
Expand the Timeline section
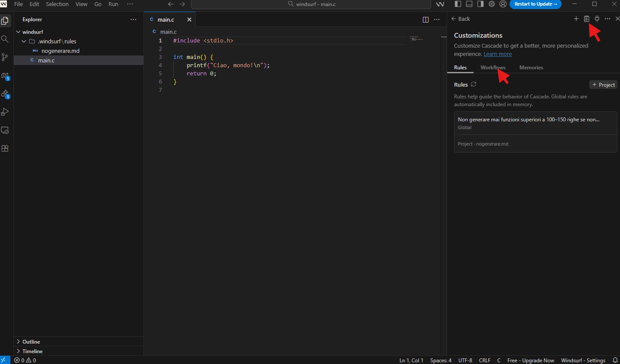(x=32, y=351)
